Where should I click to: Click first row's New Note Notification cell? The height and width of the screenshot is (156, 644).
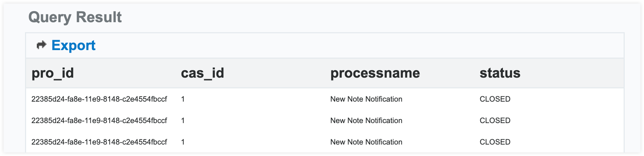click(x=366, y=99)
